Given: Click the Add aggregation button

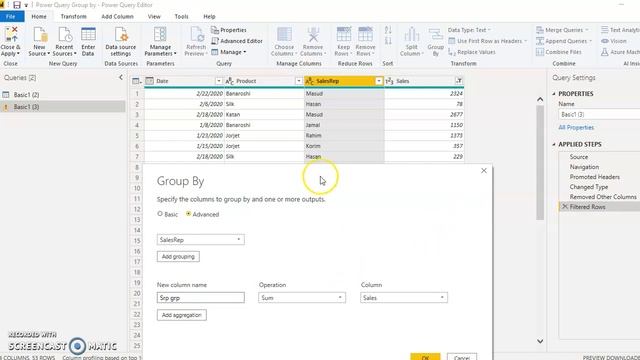Looking at the screenshot, I should pyautogui.click(x=182, y=315).
